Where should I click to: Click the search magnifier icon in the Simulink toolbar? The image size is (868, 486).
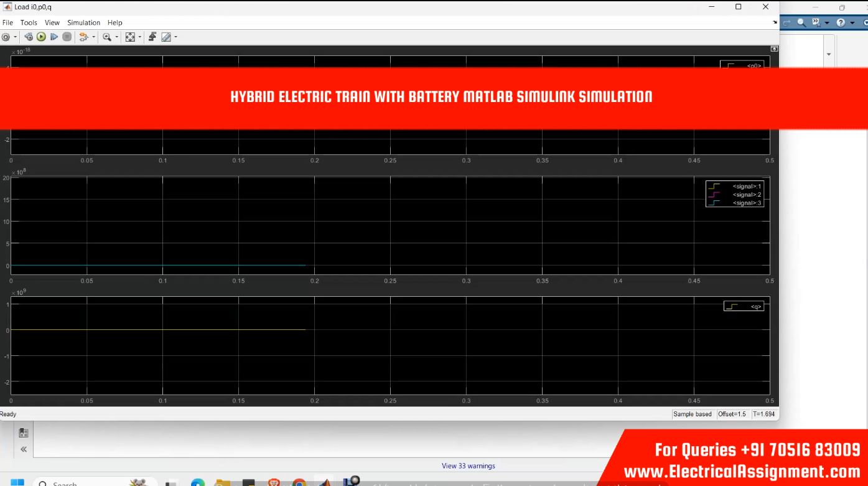pos(801,22)
